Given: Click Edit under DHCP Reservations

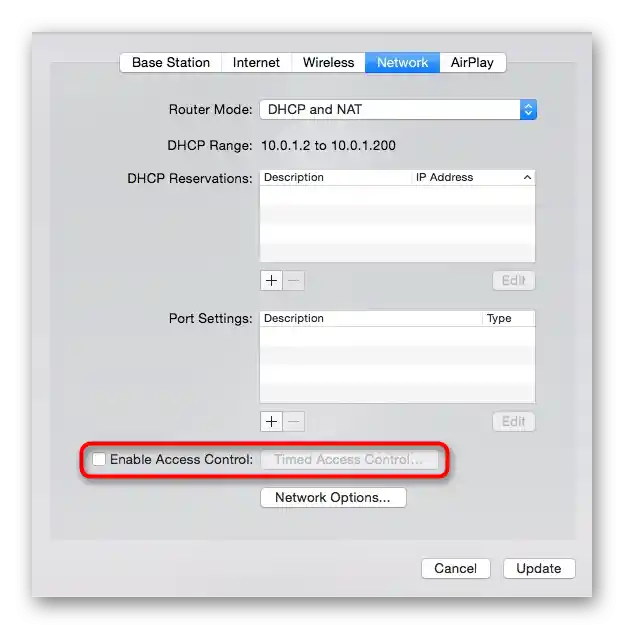Looking at the screenshot, I should pyautogui.click(x=514, y=280).
